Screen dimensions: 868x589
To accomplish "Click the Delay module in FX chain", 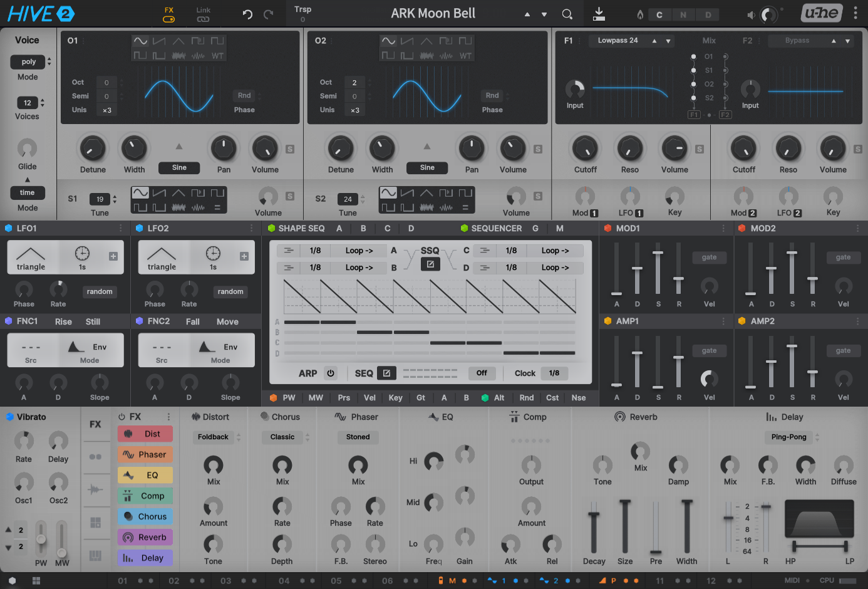I will [x=145, y=558].
